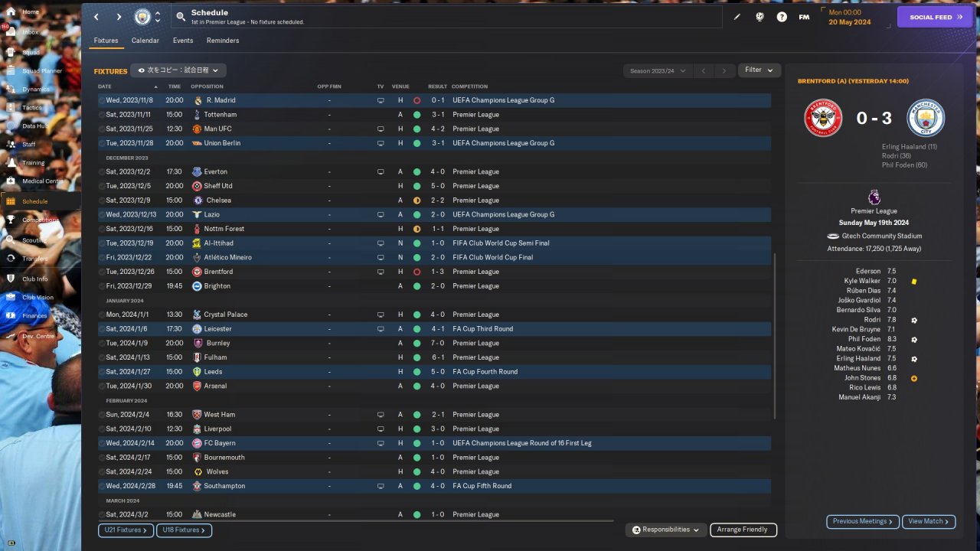Open the Home section in sidebar

click(31, 12)
